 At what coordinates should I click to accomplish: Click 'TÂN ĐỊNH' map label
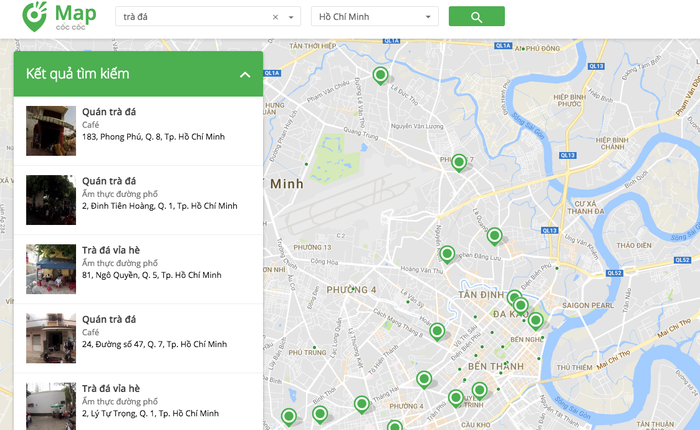click(x=481, y=295)
